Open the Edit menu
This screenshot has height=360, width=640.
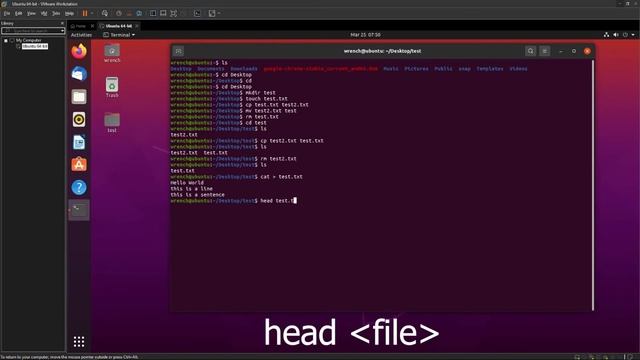coord(19,13)
